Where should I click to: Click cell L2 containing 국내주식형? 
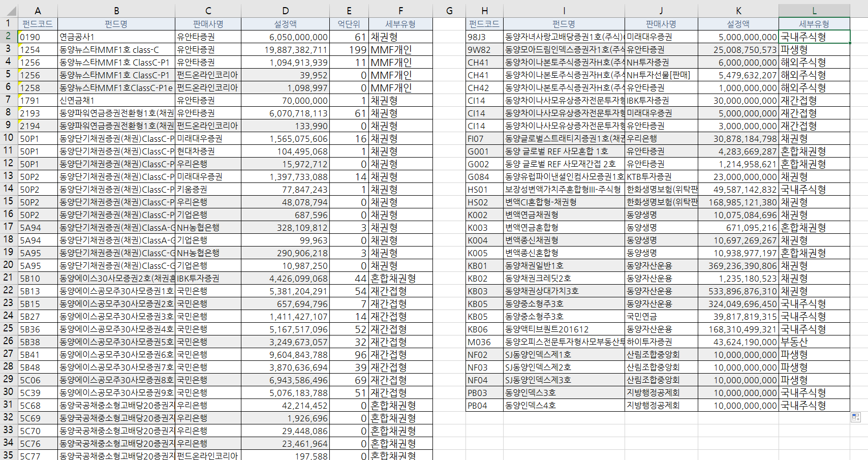814,37
